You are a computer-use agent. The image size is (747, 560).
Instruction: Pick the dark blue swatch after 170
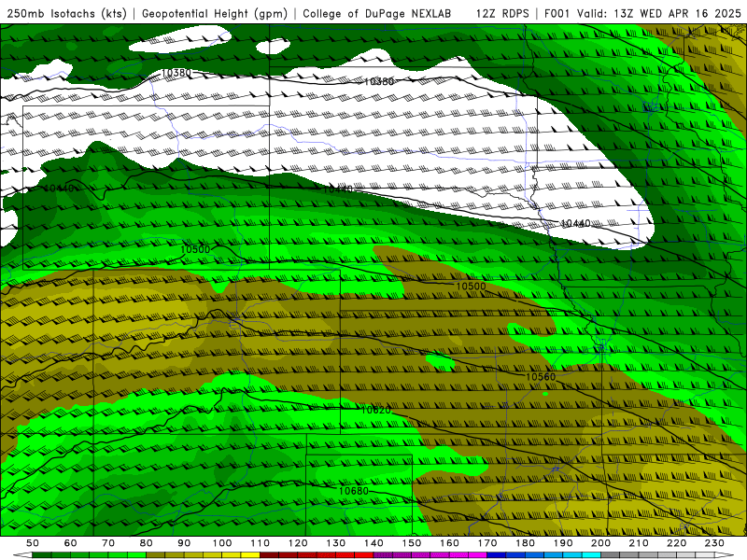[497, 554]
